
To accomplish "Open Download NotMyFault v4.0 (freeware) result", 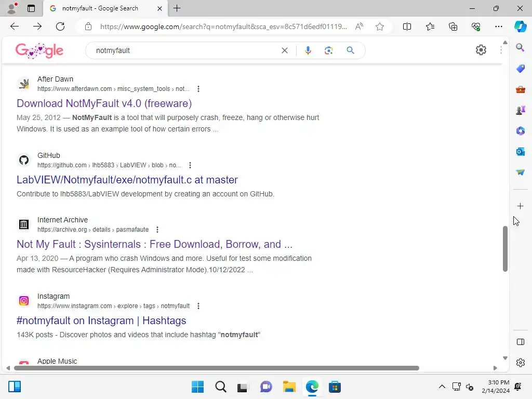I will click(104, 103).
